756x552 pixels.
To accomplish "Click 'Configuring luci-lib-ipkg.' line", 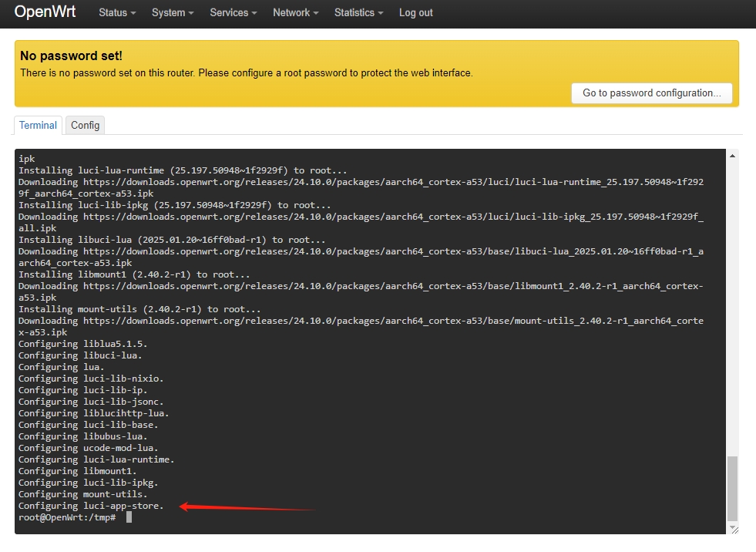I will [88, 483].
